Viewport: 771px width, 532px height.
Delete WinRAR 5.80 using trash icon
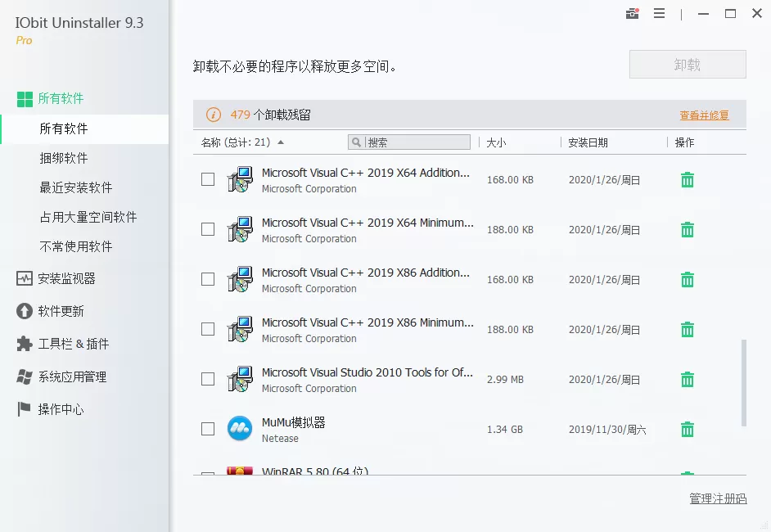click(x=687, y=471)
